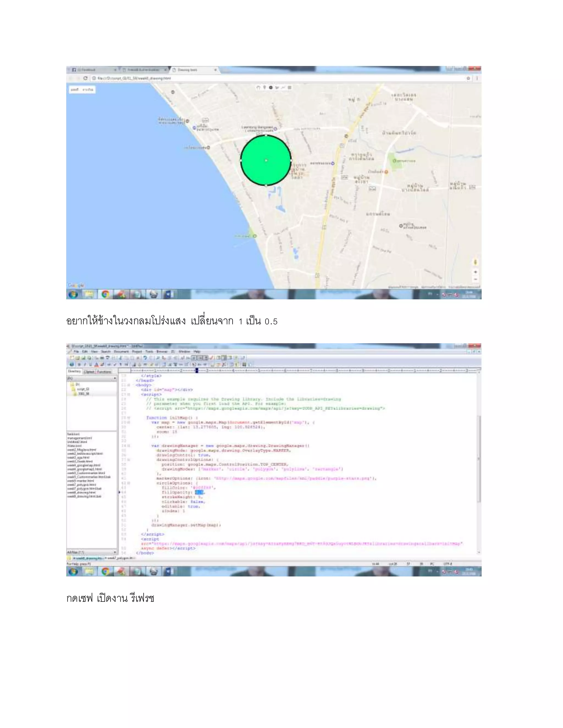Open week7_polygon.html in the file list
The image size is (563, 728).
coord(81,485)
